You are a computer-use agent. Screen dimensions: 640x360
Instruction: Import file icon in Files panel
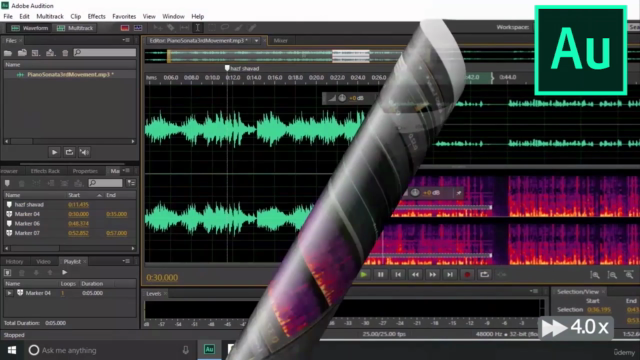coord(22,53)
